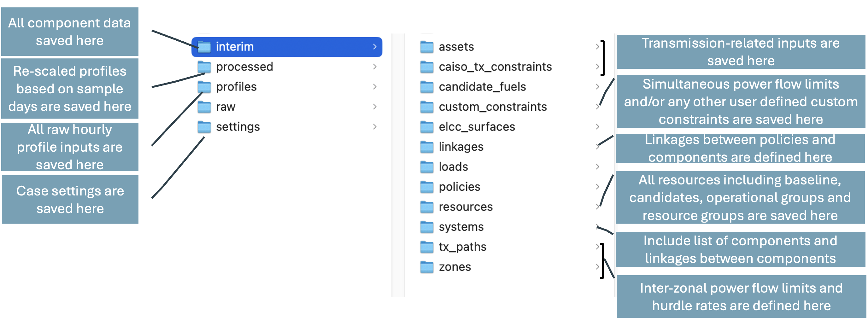Click the settings folder icon

204,127
